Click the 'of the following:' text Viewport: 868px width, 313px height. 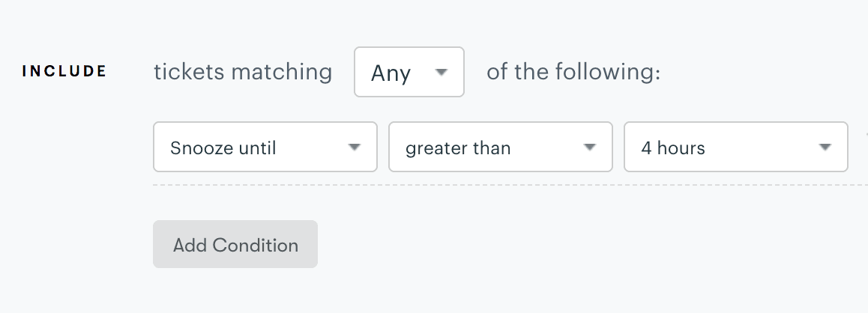click(x=573, y=72)
